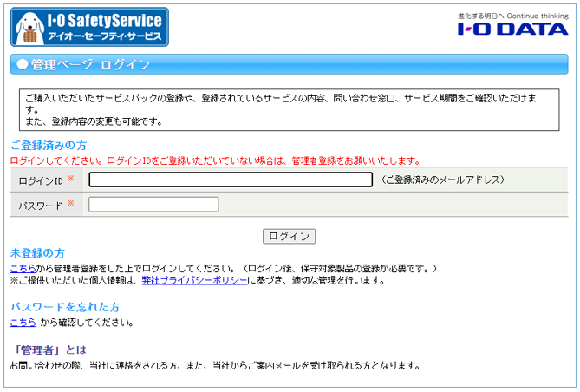Click the white circle bullet in header

[22, 65]
